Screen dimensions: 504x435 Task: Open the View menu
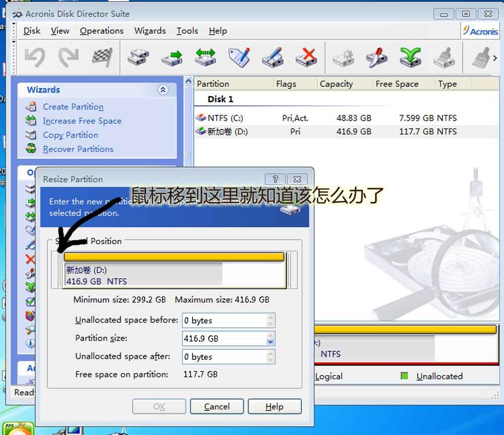60,31
